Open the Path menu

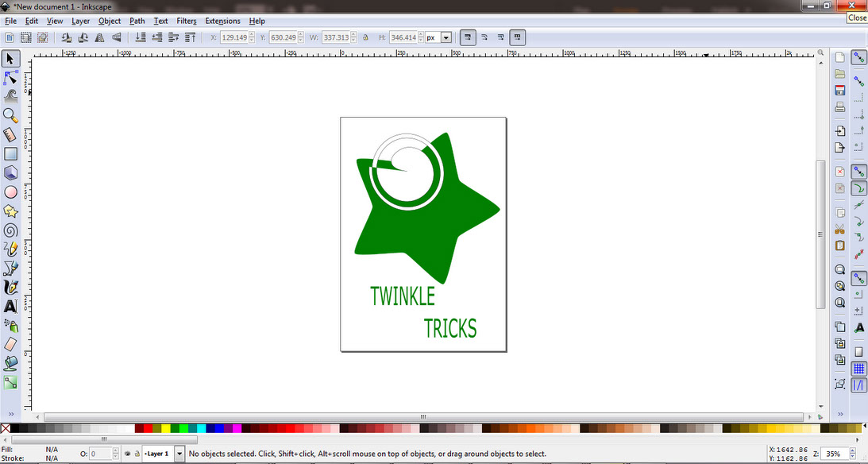pyautogui.click(x=137, y=21)
